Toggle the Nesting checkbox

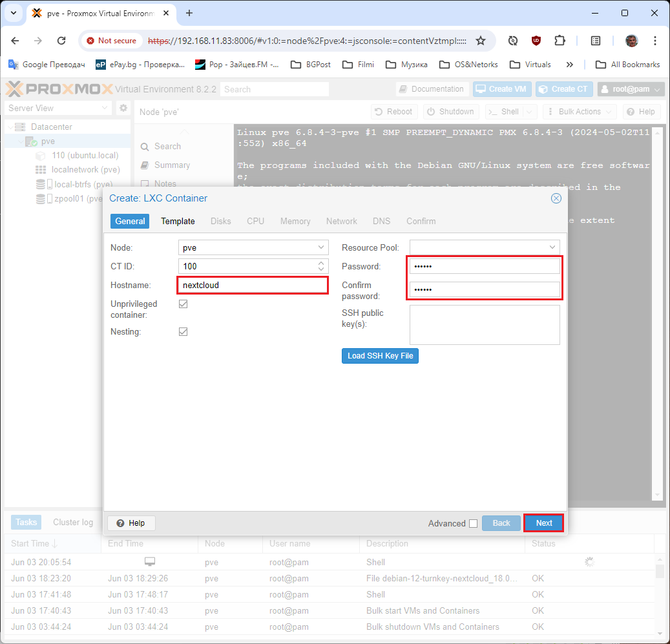tap(183, 332)
